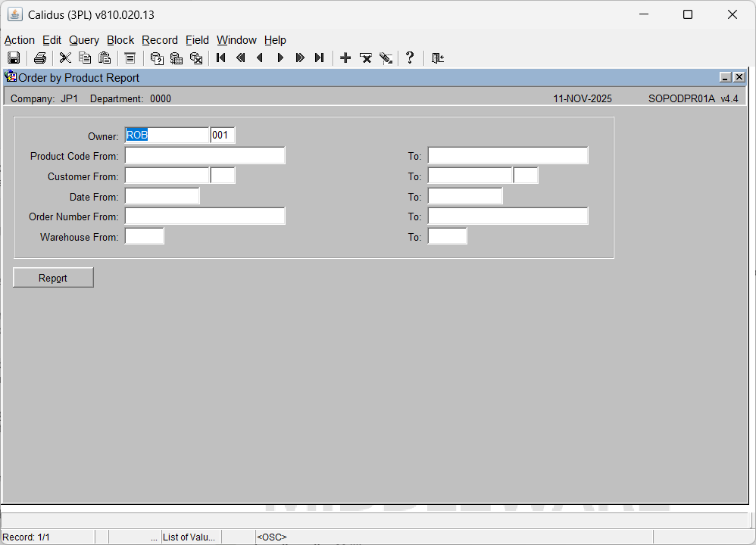This screenshot has height=545, width=756.
Task: Click the Save icon in the toolbar
Action: pyautogui.click(x=14, y=58)
